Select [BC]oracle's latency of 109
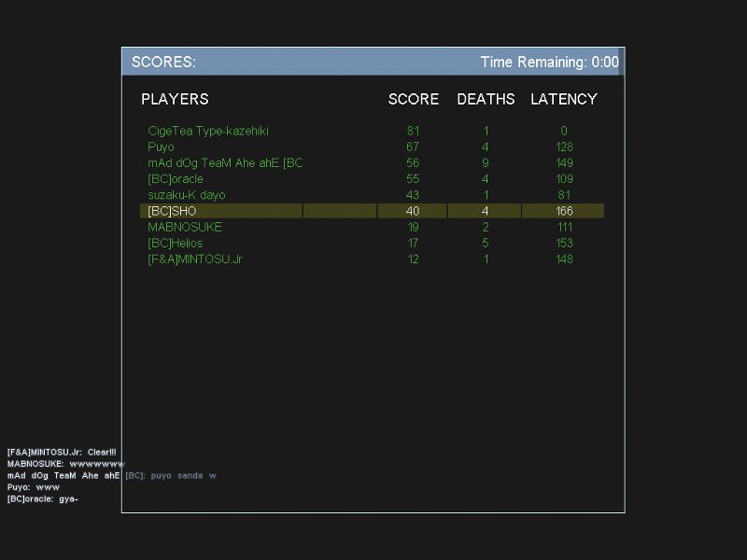Image resolution: width=747 pixels, height=560 pixels. (x=564, y=179)
